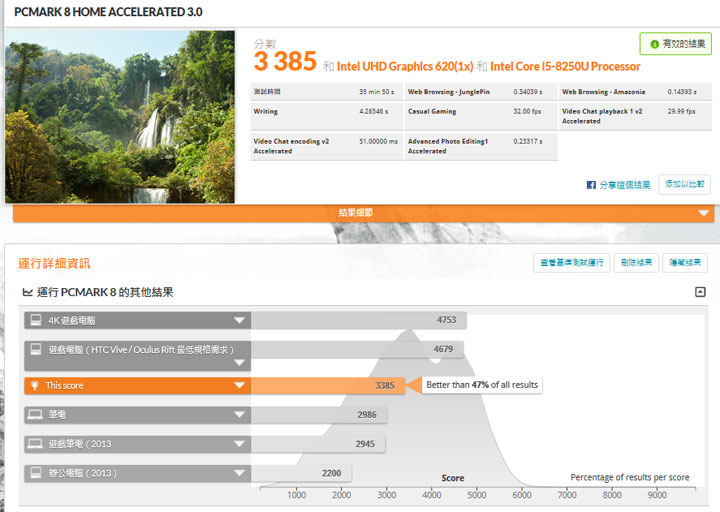Viewport: 720px width, 512px height.
Task: Expand the This score row arrow
Action: pyautogui.click(x=239, y=385)
